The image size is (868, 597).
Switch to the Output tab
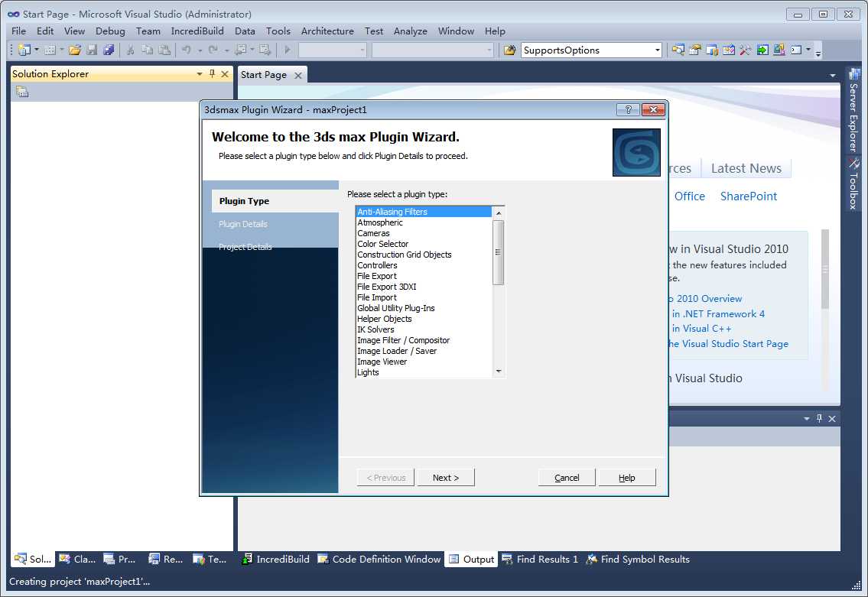point(472,560)
